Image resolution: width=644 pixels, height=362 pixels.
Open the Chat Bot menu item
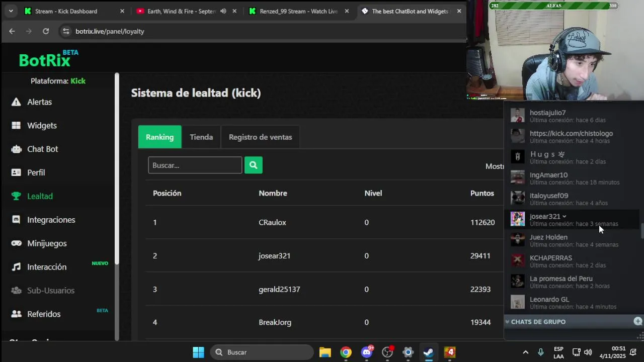coord(42,149)
